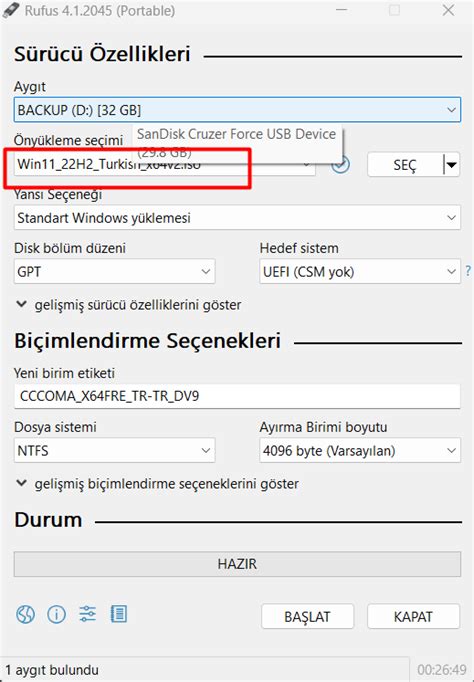Click the Hedef sistem help question mark

click(468, 271)
